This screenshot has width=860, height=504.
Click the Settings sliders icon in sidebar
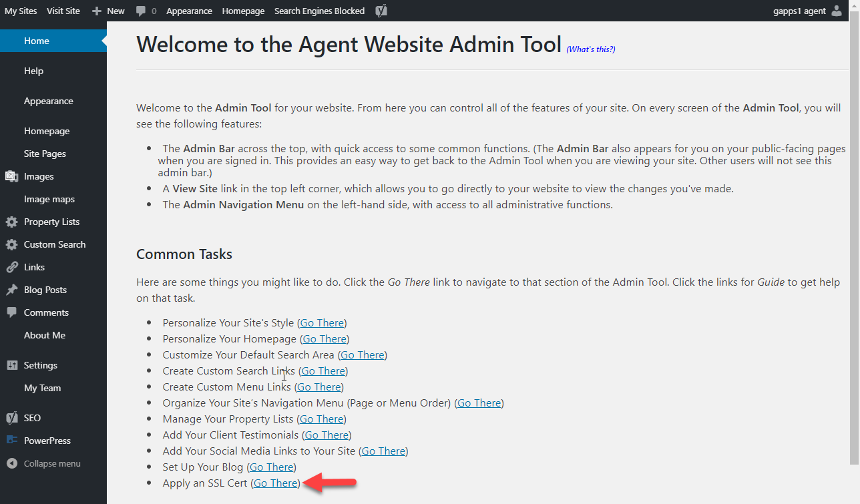click(11, 365)
